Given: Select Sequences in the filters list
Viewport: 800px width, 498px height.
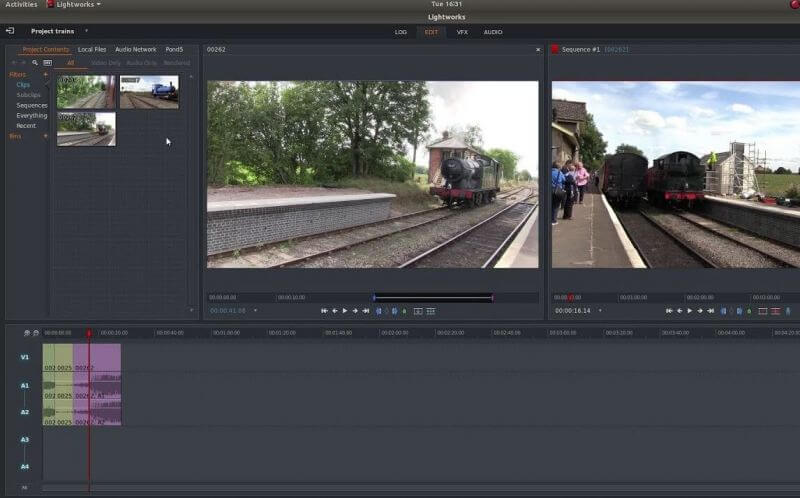Looking at the screenshot, I should click(x=32, y=105).
